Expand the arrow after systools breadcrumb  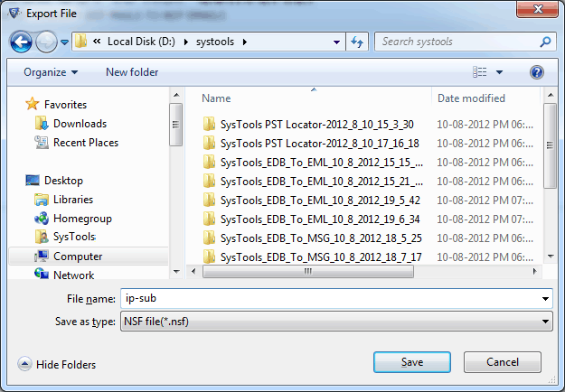(x=245, y=42)
